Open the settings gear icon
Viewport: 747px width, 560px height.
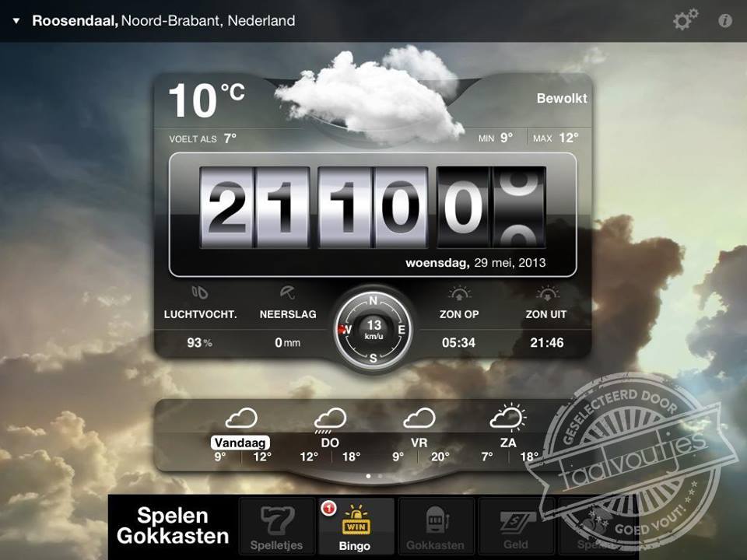pyautogui.click(x=685, y=21)
